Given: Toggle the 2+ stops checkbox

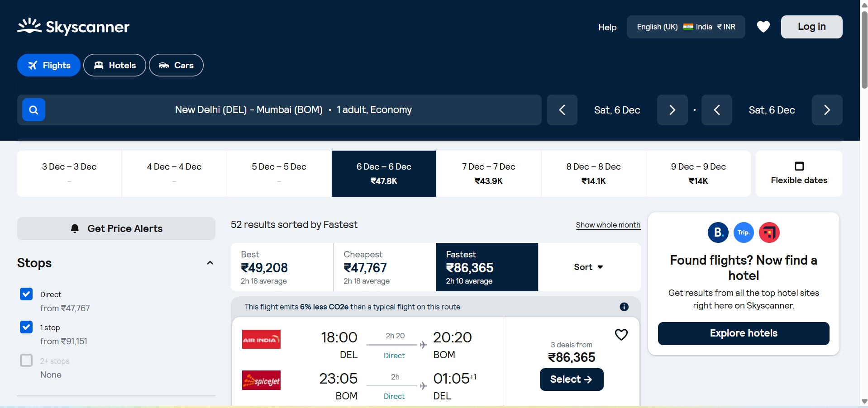Looking at the screenshot, I should [26, 361].
